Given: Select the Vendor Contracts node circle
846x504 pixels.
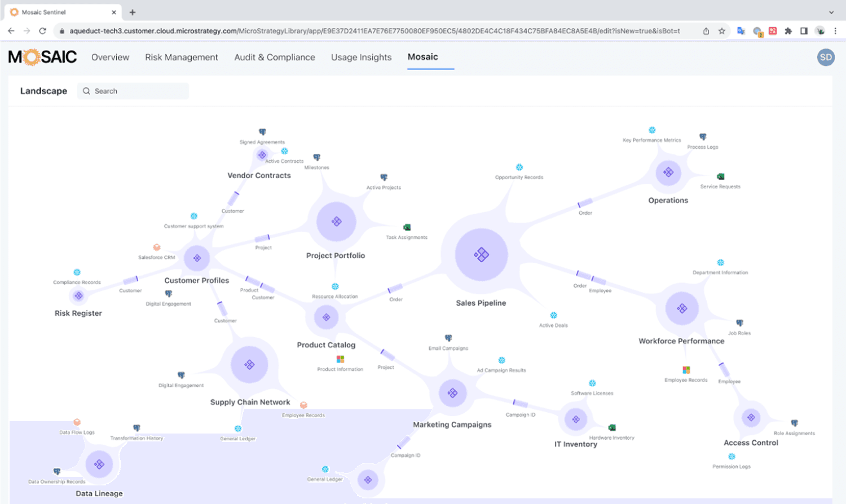Looking at the screenshot, I should pos(262,155).
